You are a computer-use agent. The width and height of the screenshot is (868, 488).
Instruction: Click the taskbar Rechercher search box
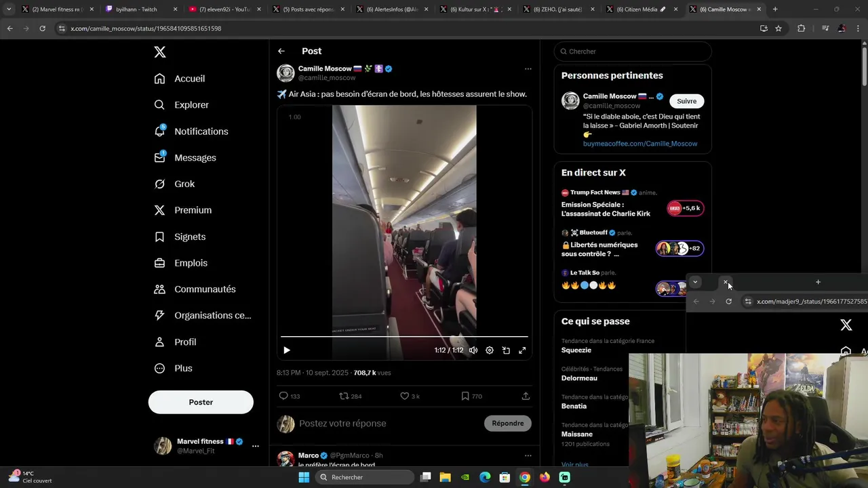(365, 477)
